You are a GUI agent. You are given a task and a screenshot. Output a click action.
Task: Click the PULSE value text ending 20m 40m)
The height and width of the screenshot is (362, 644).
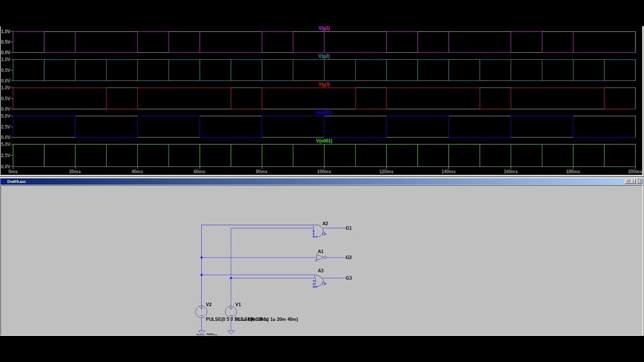(x=267, y=319)
